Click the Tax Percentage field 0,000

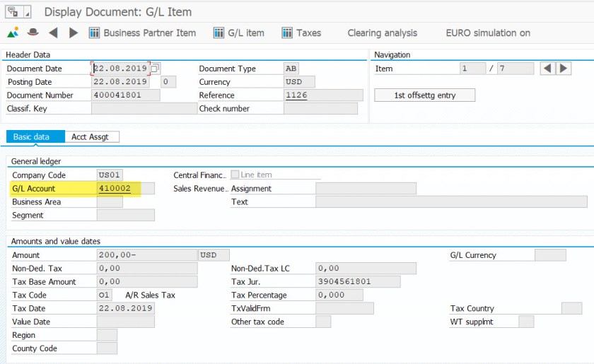(339, 295)
